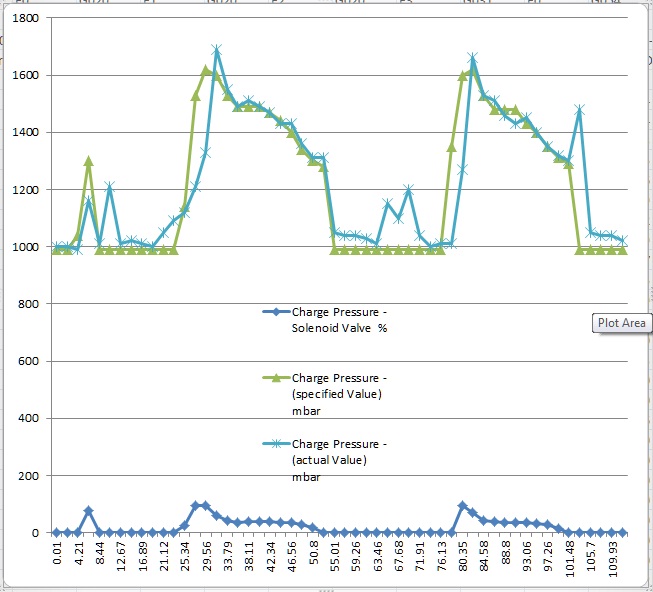Click the first green triangle spike at 1300
Viewport: 653px width, 592px height.
(89, 161)
